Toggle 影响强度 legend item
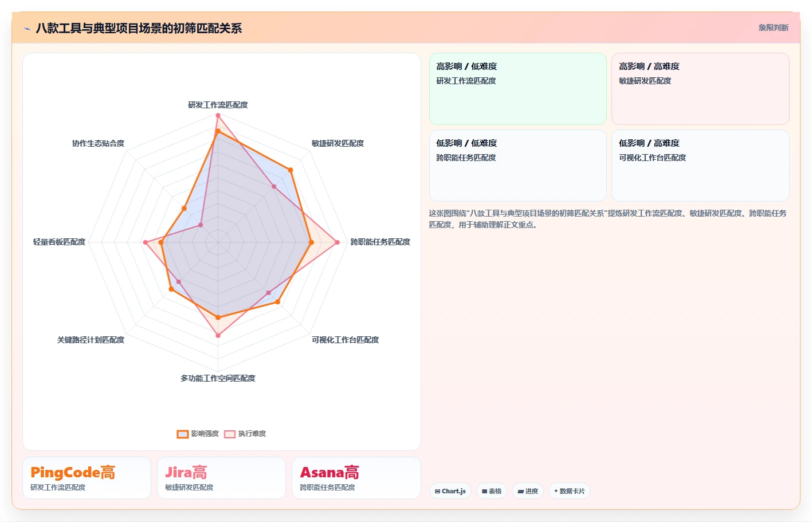812x522 pixels. [x=198, y=434]
